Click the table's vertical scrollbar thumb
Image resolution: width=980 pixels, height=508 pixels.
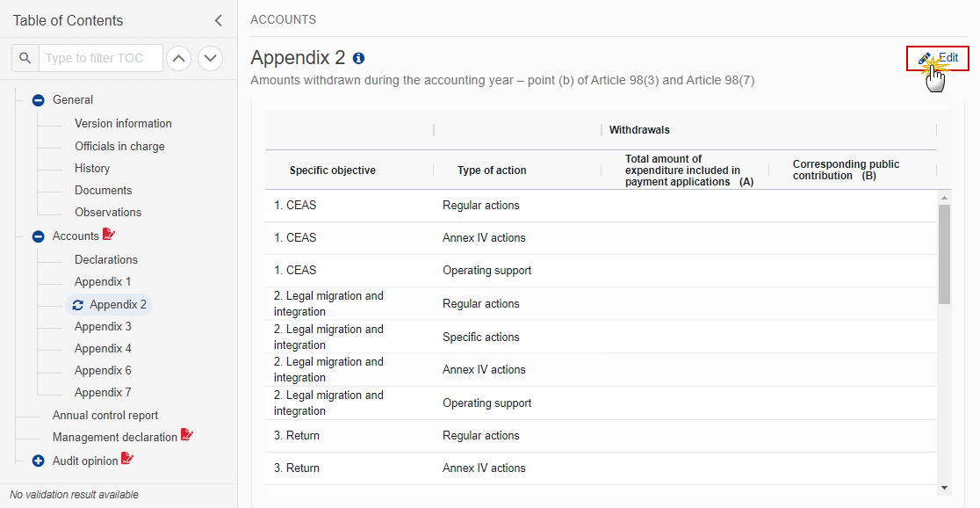[x=945, y=255]
